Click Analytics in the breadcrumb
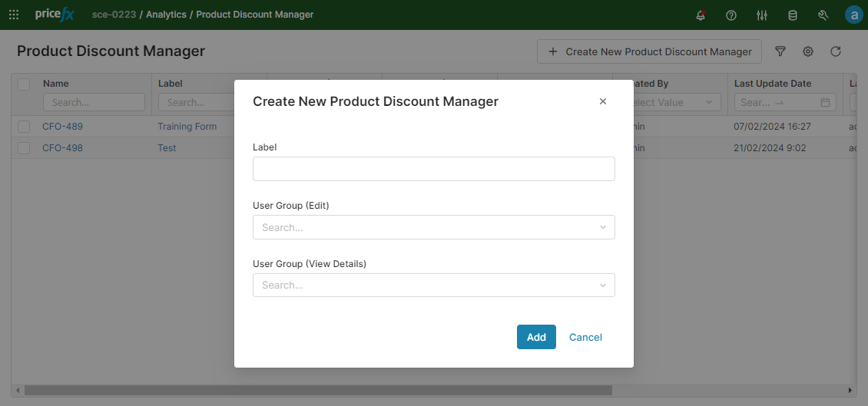 (166, 15)
